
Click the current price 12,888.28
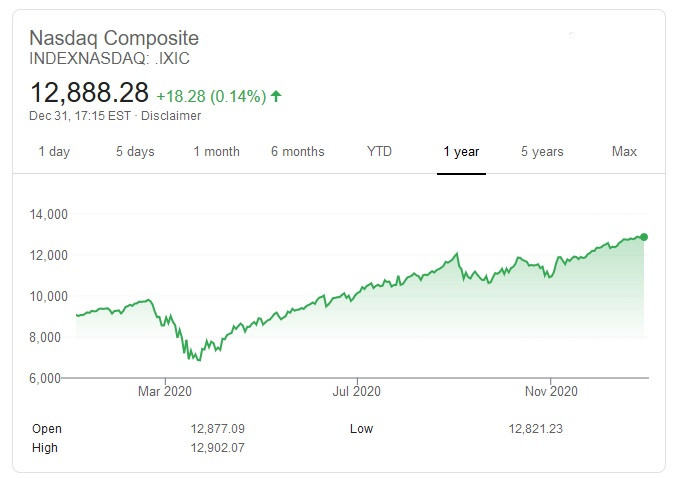89,93
